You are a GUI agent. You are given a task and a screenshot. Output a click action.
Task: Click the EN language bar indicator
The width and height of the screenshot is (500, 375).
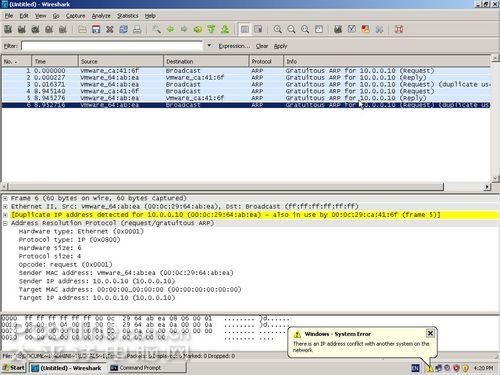tap(415, 368)
